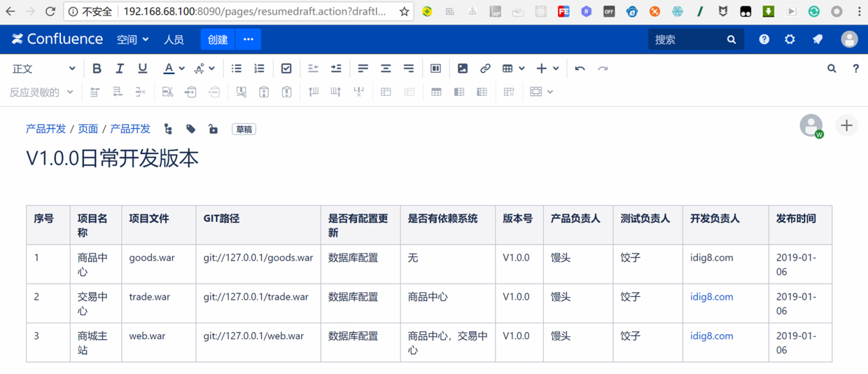Screen dimensions: 868x374
Task: Open the page layout tool
Action: [435, 69]
